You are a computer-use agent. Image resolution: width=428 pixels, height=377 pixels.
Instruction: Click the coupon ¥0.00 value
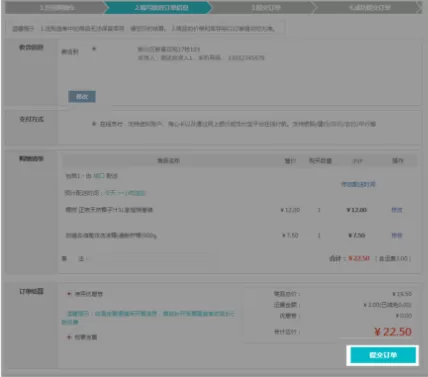[x=404, y=315]
